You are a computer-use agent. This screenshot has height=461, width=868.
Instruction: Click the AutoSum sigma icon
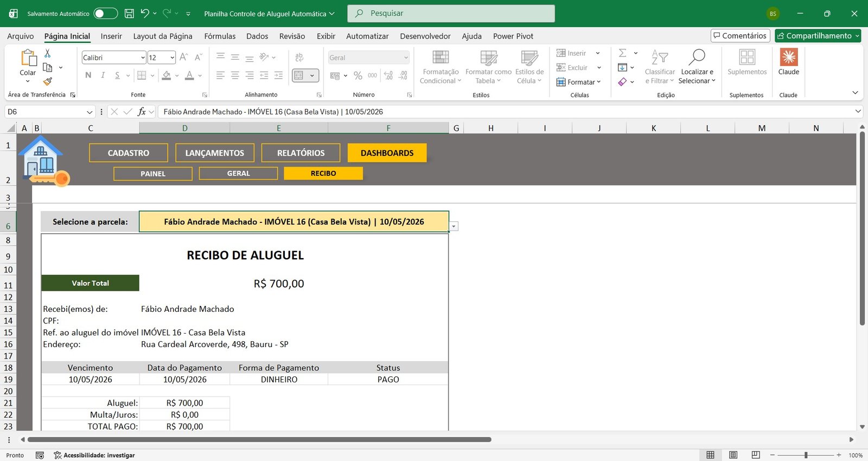623,53
